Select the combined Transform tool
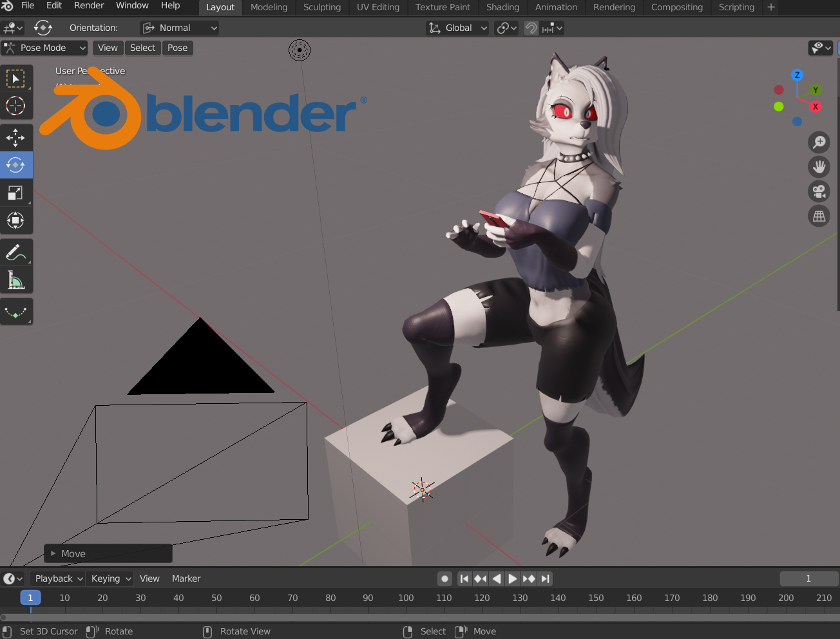Image resolution: width=840 pixels, height=639 pixels. click(x=15, y=220)
